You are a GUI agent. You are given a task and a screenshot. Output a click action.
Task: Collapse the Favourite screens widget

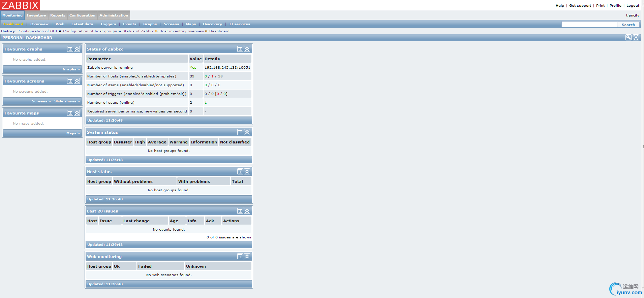(x=77, y=81)
